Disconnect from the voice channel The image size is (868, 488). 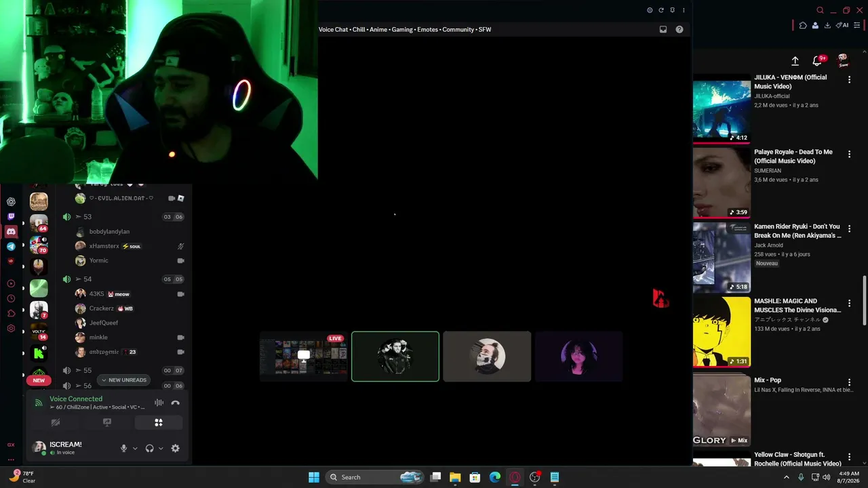[176, 403]
